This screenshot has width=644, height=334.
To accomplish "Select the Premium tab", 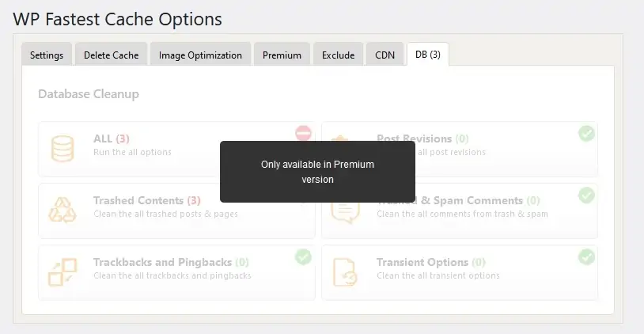I will (x=282, y=55).
